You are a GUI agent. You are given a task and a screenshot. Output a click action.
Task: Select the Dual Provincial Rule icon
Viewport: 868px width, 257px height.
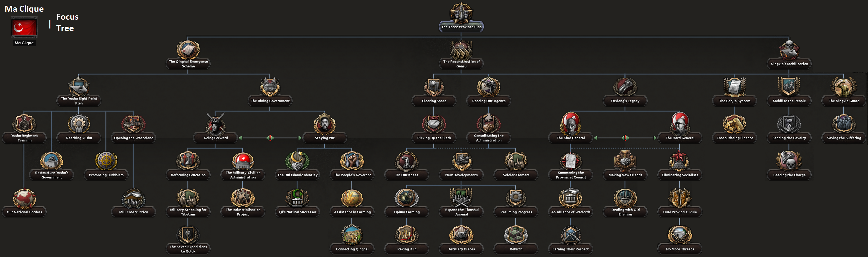(680, 198)
